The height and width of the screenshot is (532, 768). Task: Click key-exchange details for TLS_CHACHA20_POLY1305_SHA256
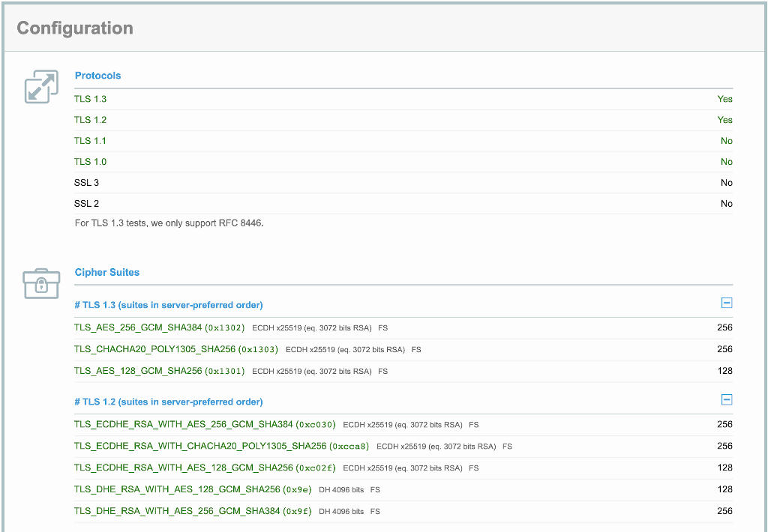click(x=345, y=349)
